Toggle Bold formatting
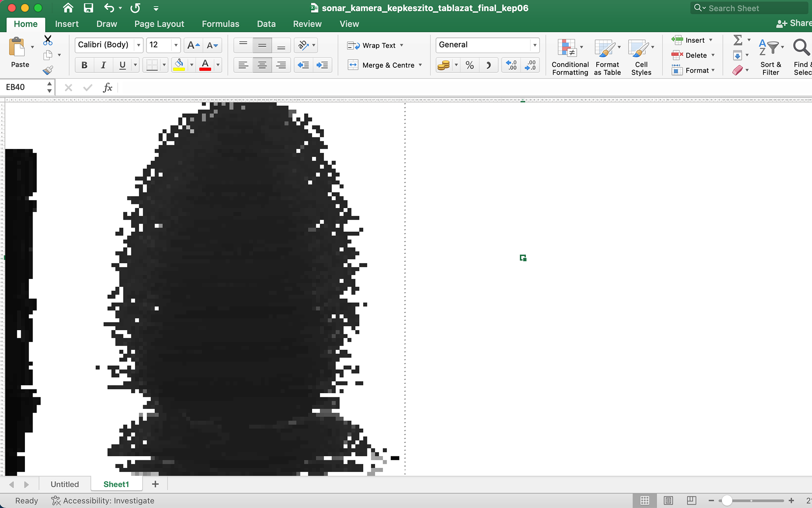The width and height of the screenshot is (812, 508). coord(84,65)
